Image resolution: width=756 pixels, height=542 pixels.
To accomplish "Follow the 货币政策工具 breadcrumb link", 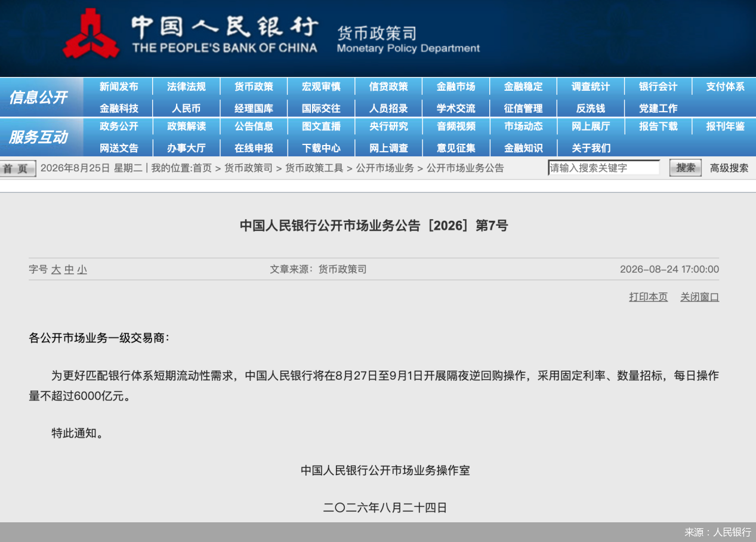I will [314, 168].
